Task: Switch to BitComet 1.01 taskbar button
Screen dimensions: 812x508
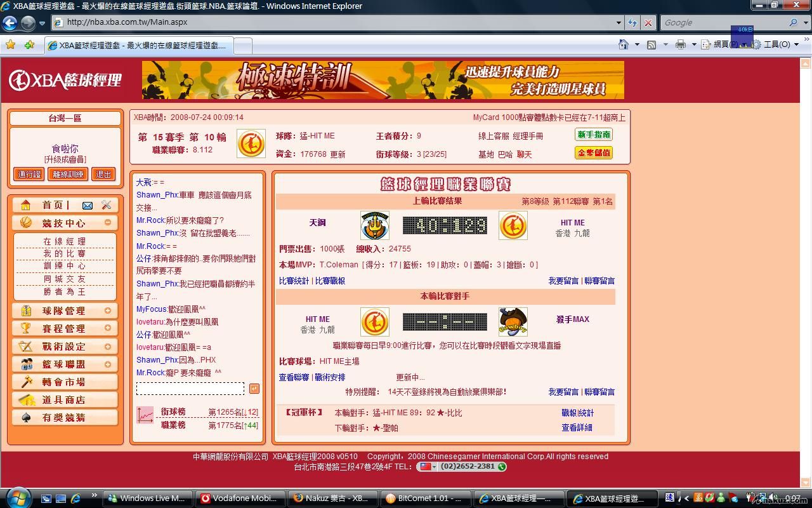Action: point(427,498)
